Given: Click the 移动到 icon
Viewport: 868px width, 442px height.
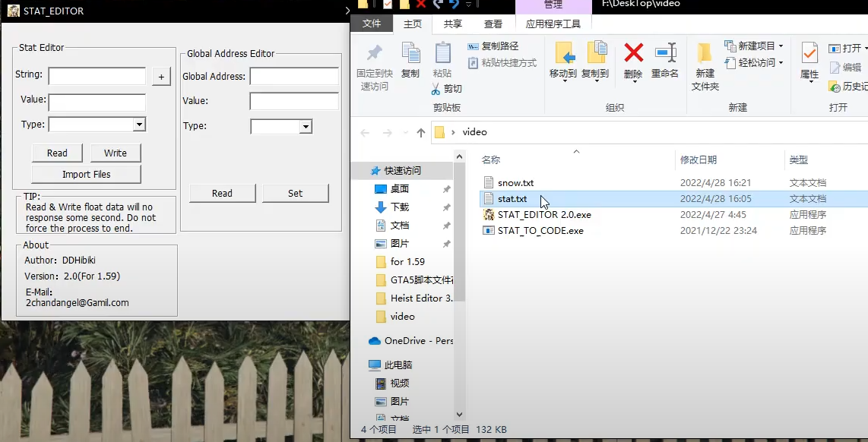Looking at the screenshot, I should (x=565, y=53).
